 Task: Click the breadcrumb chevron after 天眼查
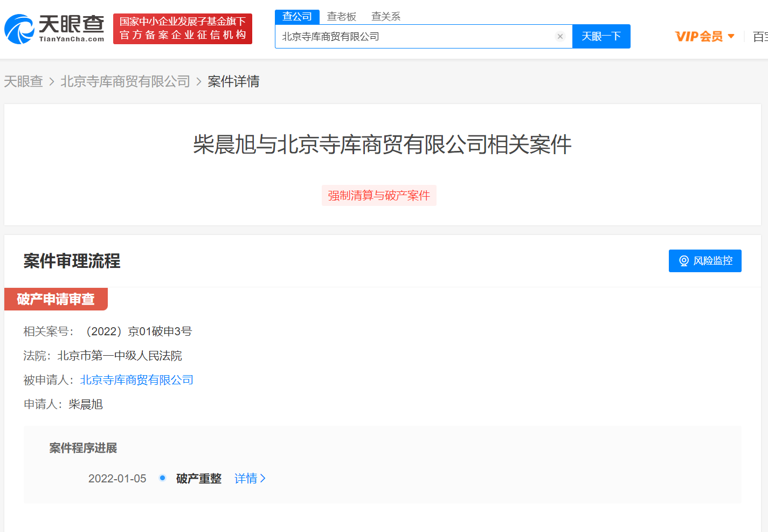(51, 81)
